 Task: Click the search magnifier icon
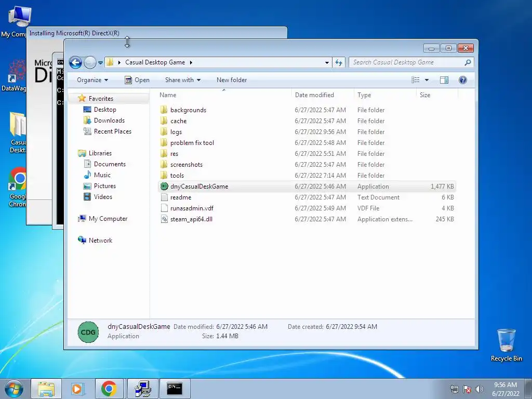tap(468, 62)
